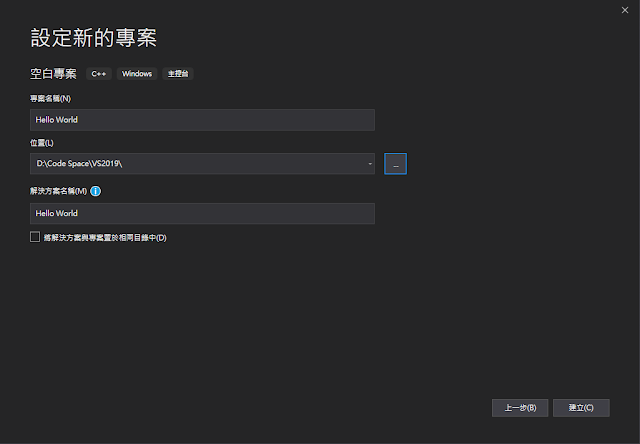Close the configure new project dialog
The height and width of the screenshot is (444, 640).
tap(625, 10)
